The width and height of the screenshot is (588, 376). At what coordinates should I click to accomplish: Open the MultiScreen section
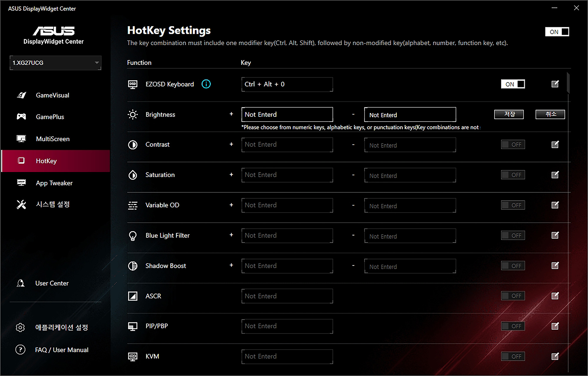point(53,139)
